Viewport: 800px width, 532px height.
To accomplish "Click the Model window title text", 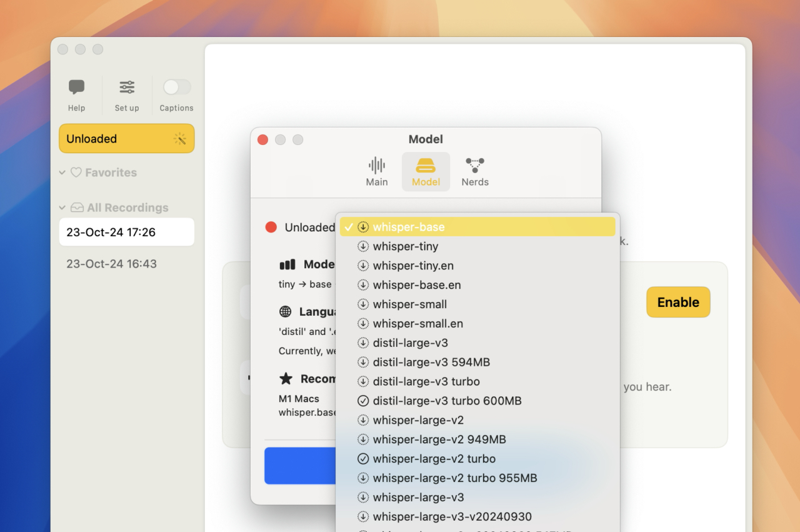I will click(426, 139).
